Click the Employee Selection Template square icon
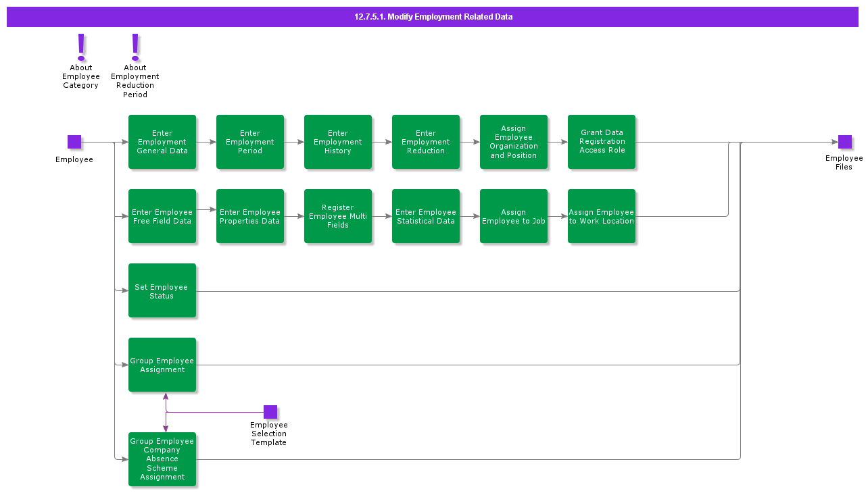The image size is (868, 493). (270, 412)
